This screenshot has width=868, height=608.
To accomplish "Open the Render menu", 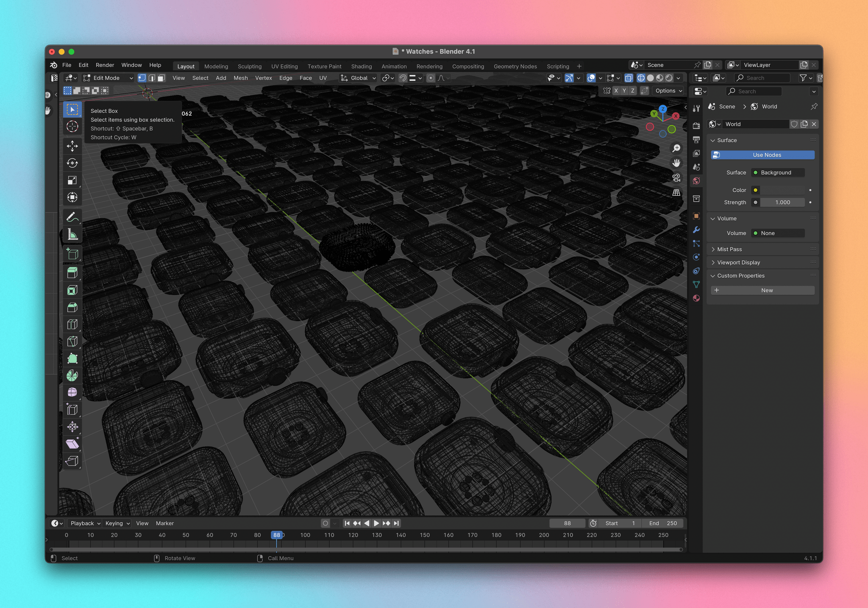I will click(105, 65).
